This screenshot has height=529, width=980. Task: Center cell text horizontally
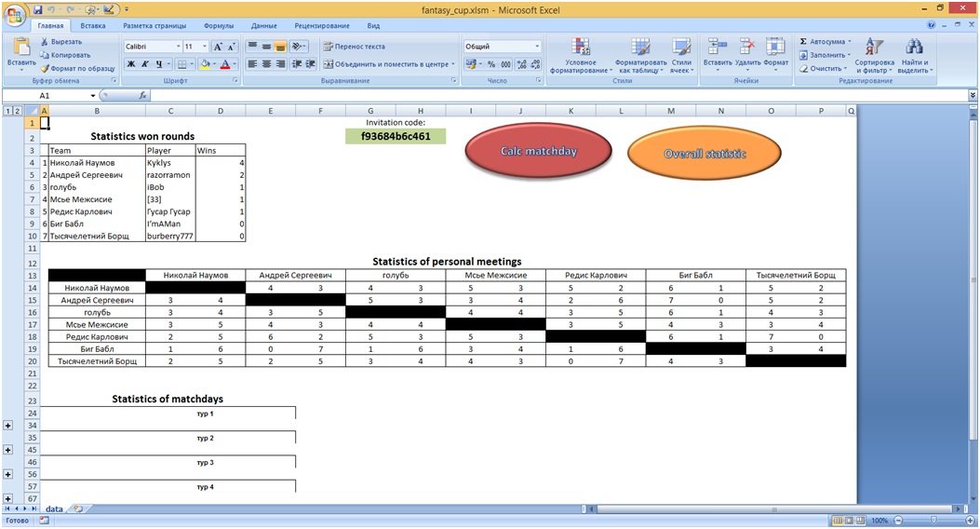(x=266, y=63)
